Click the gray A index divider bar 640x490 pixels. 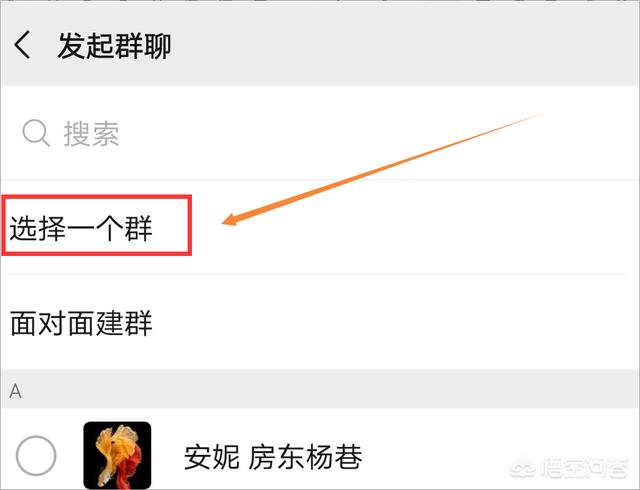(320, 390)
